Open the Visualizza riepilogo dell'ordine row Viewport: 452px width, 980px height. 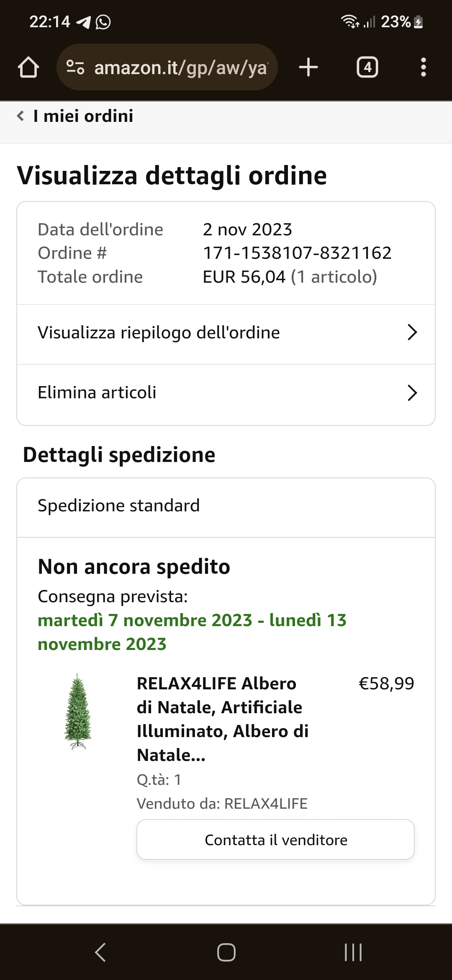tap(159, 333)
